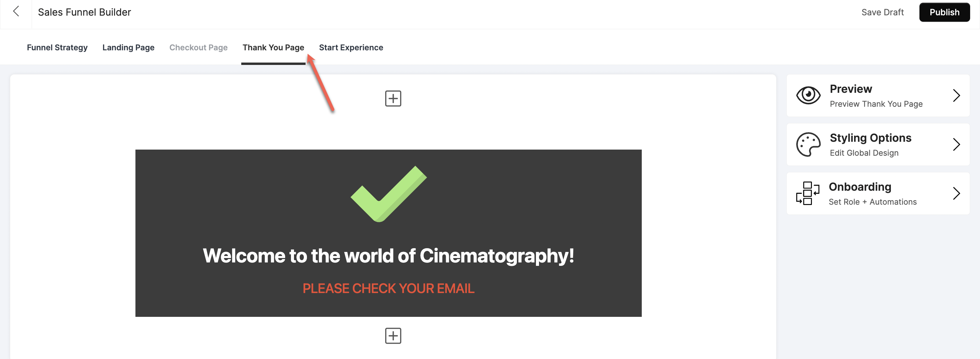
Task: Expand the Preview chevron arrow
Action: (x=957, y=95)
